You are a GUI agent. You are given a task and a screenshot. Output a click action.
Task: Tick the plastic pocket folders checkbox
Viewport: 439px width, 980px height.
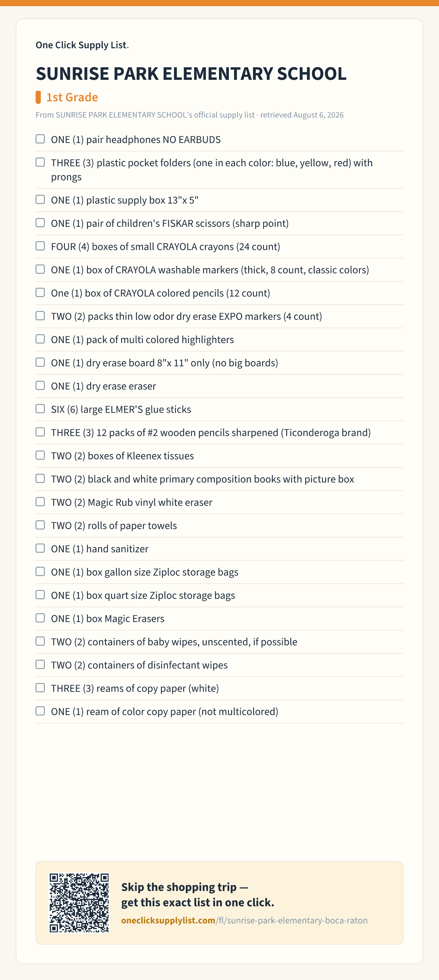coord(40,162)
